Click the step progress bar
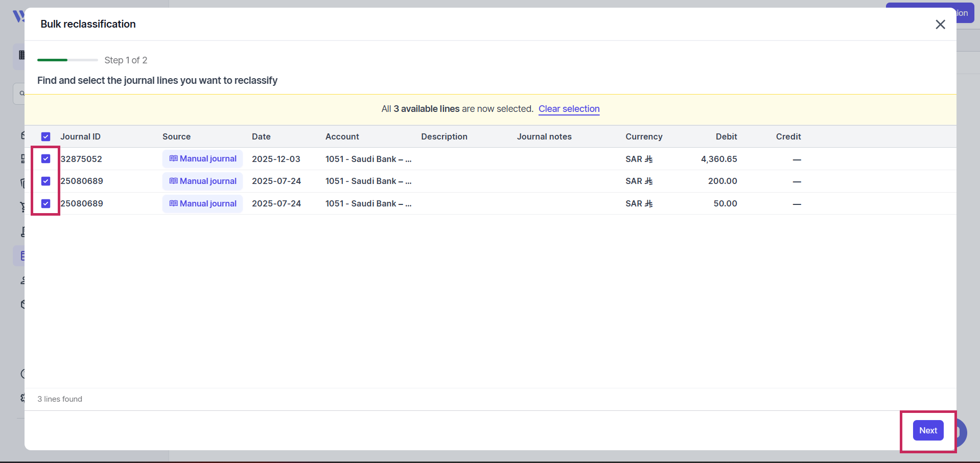Screen dimensions: 980x463 pos(67,60)
